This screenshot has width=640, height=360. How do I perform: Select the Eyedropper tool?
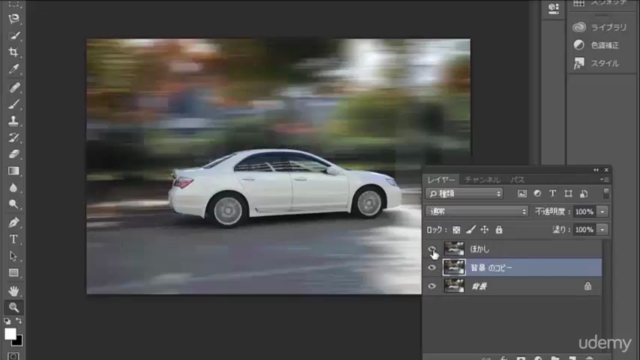point(13,69)
